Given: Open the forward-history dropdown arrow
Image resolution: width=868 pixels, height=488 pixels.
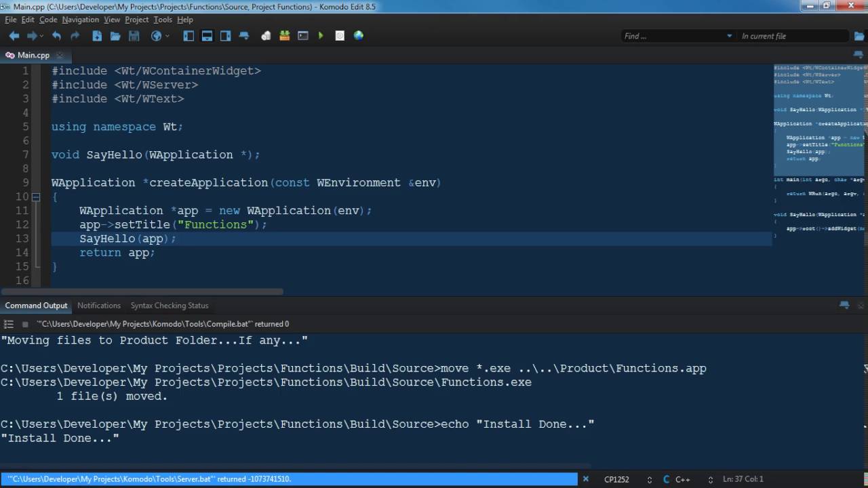Looking at the screenshot, I should (x=41, y=36).
